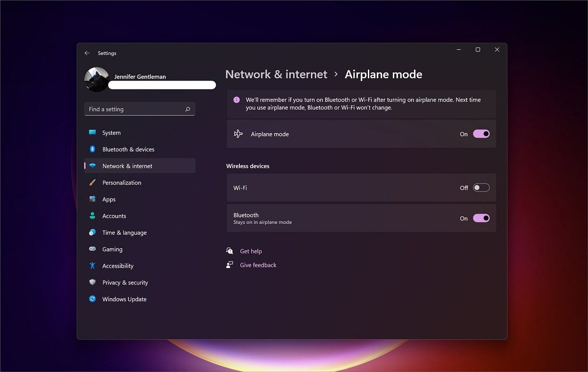Maximize the Settings window
Viewport: 588px width, 372px height.
coord(477,49)
